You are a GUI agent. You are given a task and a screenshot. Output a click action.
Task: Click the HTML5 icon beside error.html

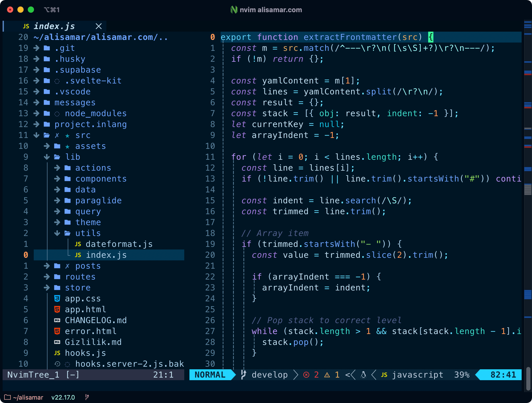57,331
